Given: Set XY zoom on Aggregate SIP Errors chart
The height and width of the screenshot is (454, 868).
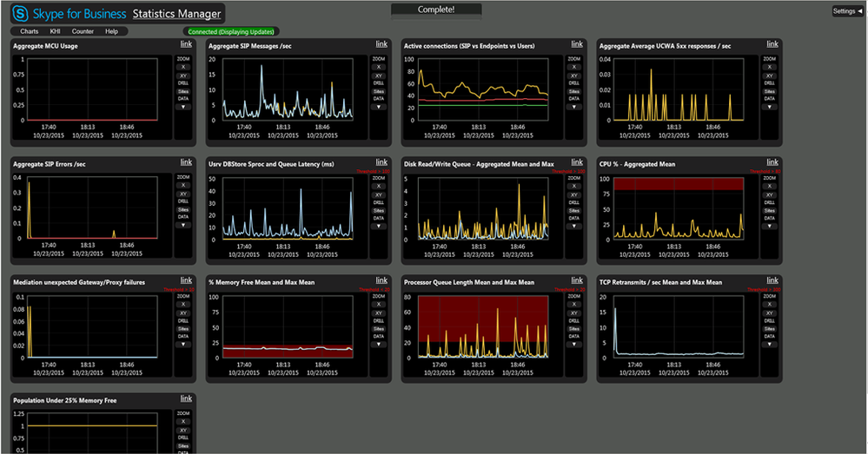Looking at the screenshot, I should [x=183, y=194].
